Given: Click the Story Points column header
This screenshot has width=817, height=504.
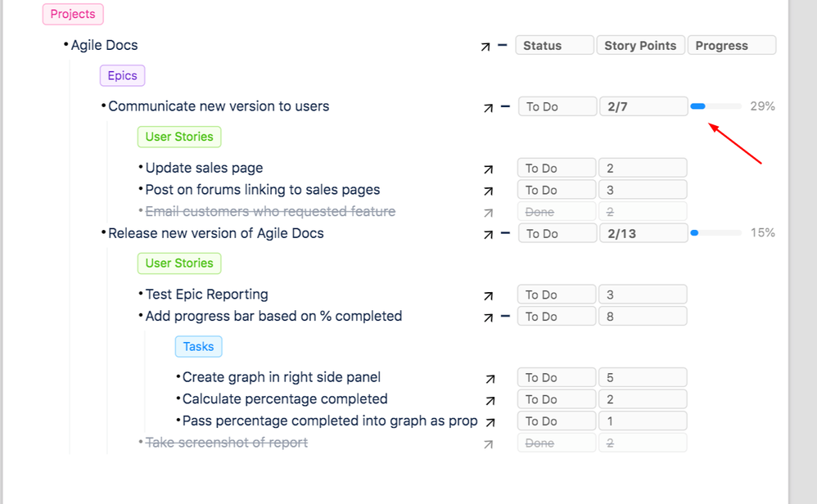Looking at the screenshot, I should 640,46.
